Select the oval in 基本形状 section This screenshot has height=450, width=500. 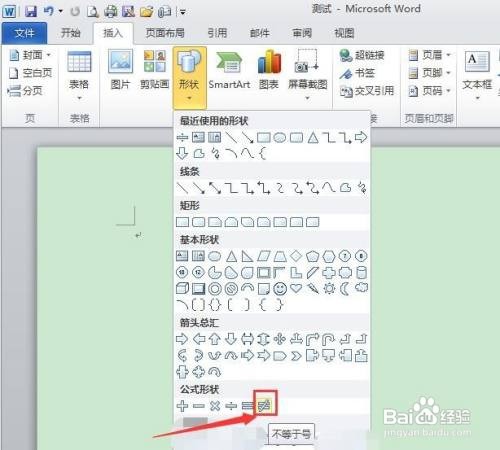(x=214, y=256)
